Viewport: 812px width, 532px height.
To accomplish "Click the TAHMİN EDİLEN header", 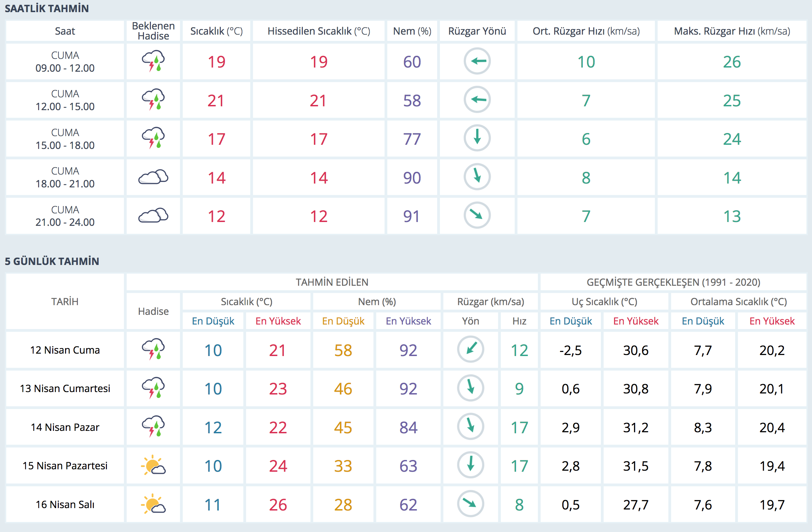I will pyautogui.click(x=332, y=282).
